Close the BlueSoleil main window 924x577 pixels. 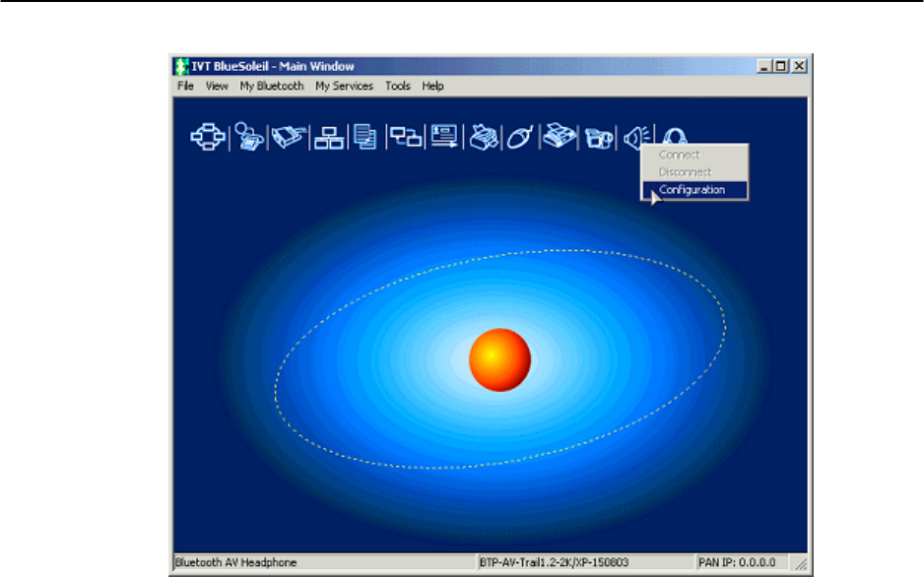799,67
